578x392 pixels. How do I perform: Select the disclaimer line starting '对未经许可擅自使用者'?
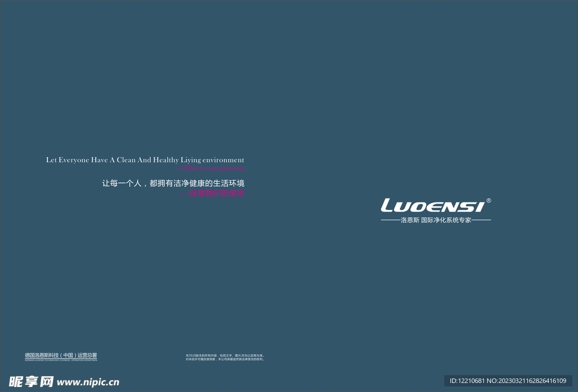click(225, 359)
